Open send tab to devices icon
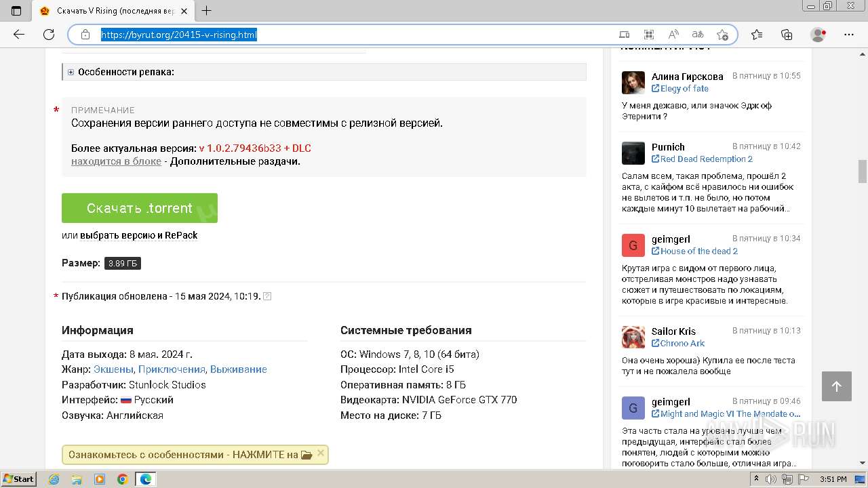Image resolution: width=868 pixels, height=488 pixels. pos(625,35)
